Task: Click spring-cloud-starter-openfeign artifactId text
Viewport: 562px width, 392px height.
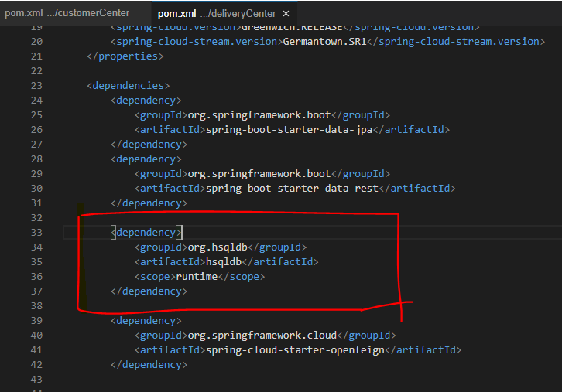Action: (x=295, y=349)
